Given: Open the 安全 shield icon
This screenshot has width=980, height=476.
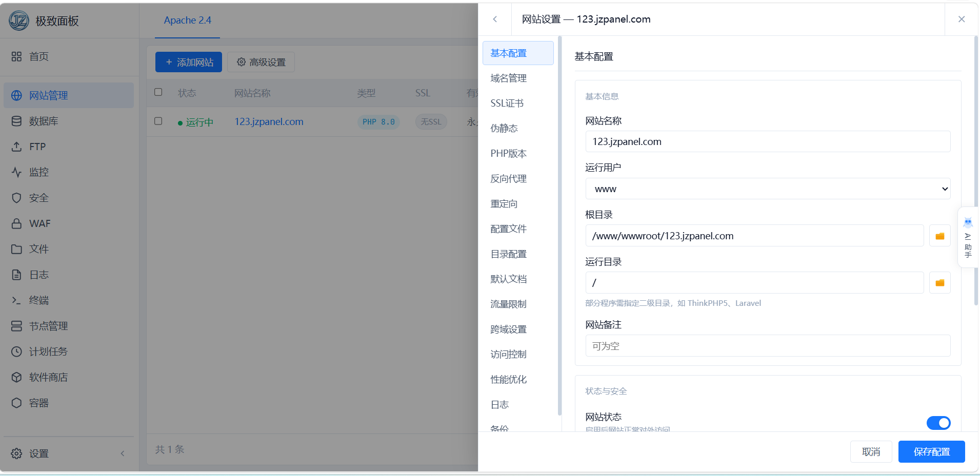Looking at the screenshot, I should click(16, 198).
